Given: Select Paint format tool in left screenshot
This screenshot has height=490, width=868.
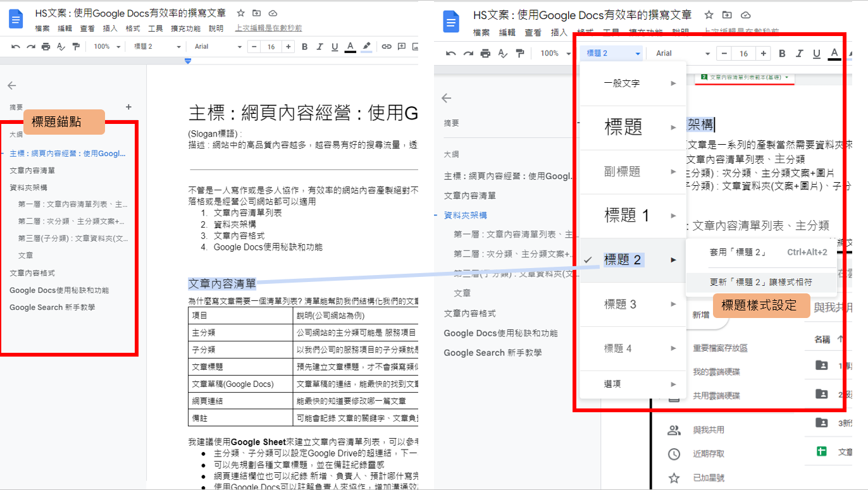Looking at the screenshot, I should [76, 47].
